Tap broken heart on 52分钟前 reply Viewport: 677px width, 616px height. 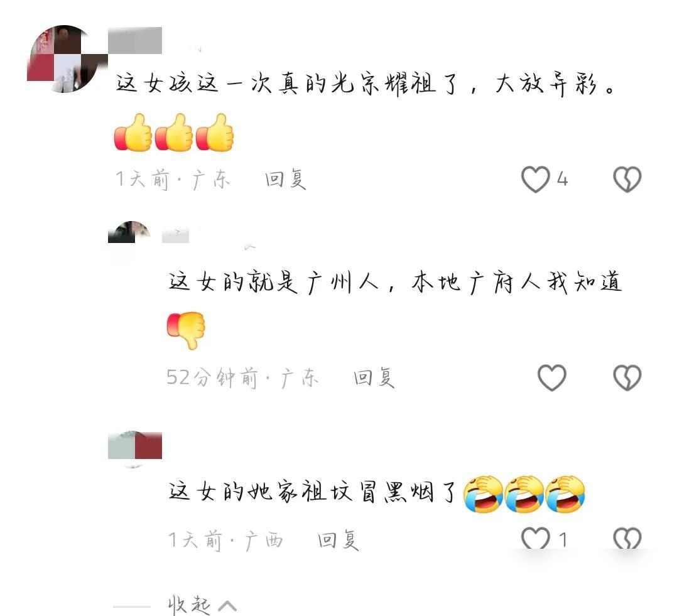[x=627, y=378]
